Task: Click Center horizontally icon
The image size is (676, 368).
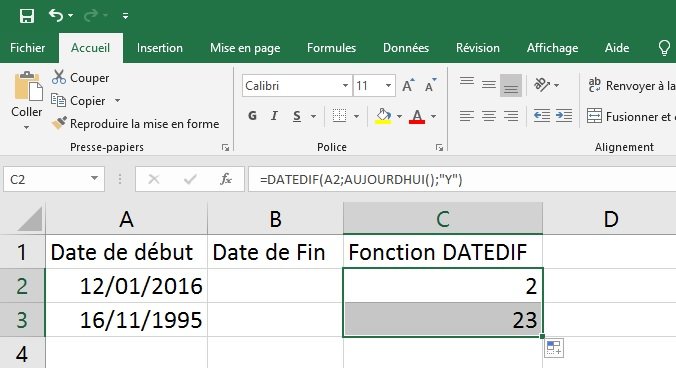Action: click(489, 116)
